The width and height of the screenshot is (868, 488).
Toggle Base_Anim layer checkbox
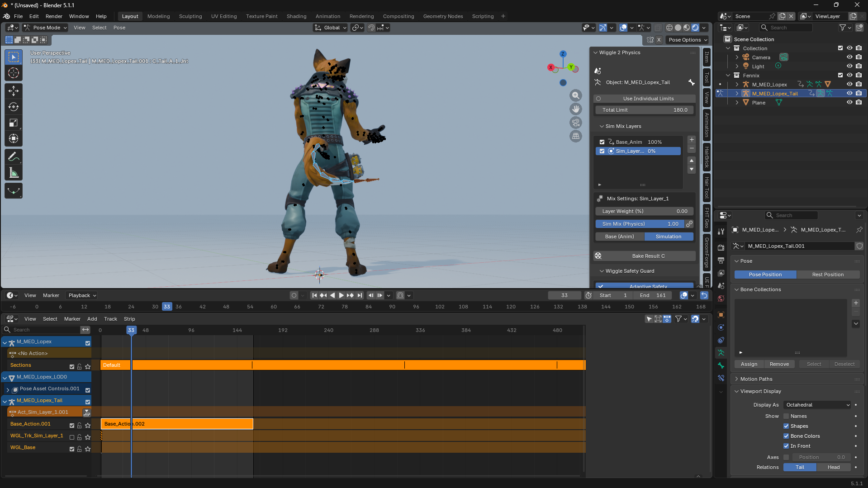point(602,142)
